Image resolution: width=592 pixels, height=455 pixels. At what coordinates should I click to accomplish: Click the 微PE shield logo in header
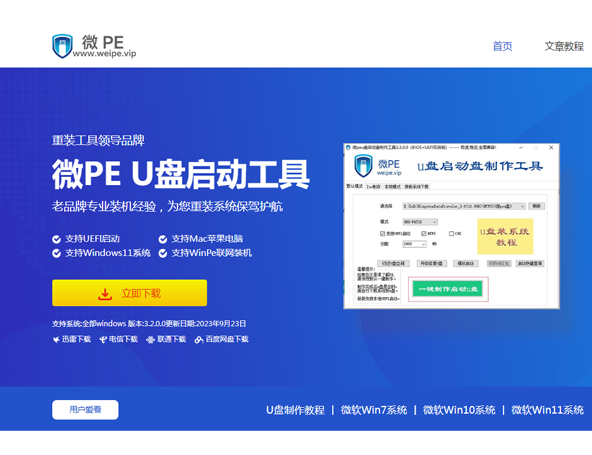click(62, 46)
